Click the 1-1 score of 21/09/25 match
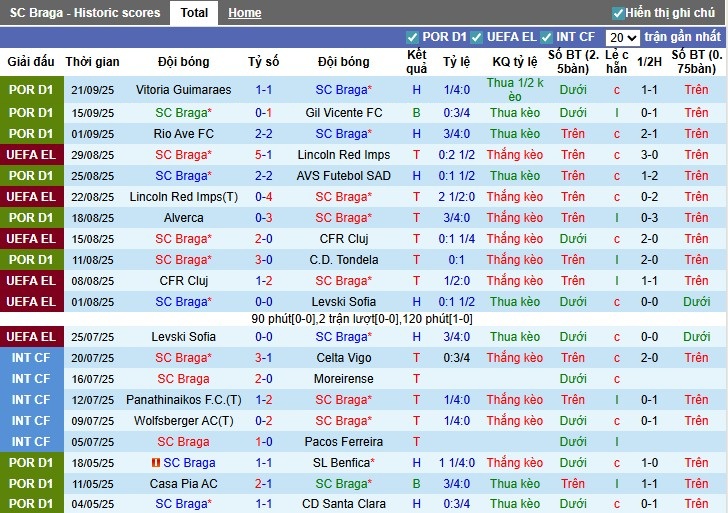Image resolution: width=728 pixels, height=513 pixels. click(263, 90)
